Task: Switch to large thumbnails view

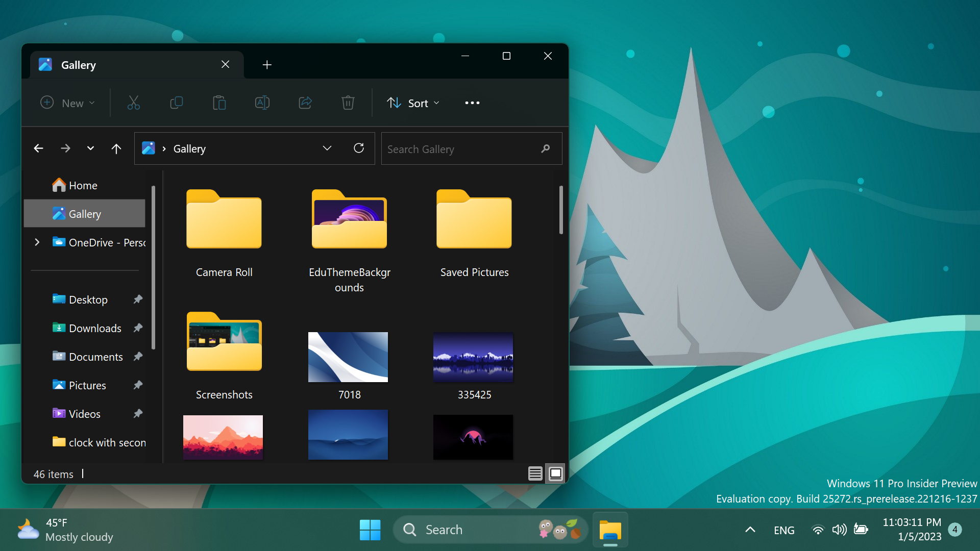Action: [x=555, y=473]
